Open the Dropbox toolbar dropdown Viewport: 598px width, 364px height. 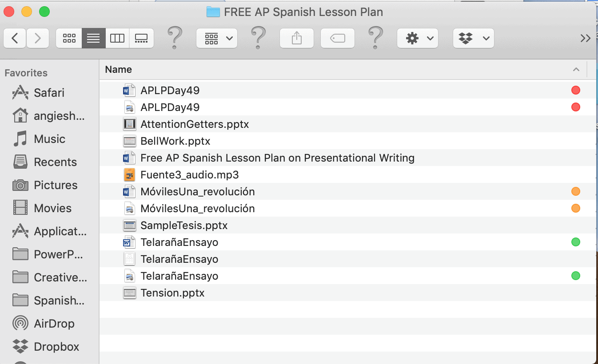coord(473,38)
